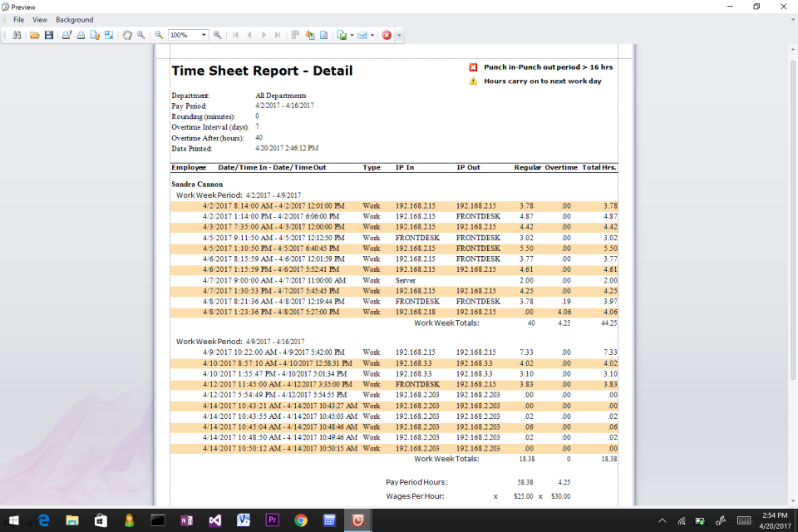Click the red X legend icon

(x=473, y=67)
